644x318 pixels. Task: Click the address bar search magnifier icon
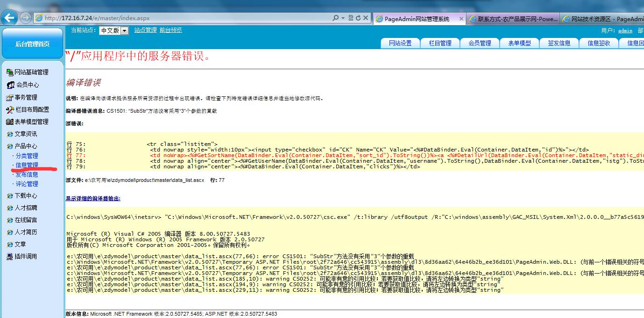pos(336,18)
